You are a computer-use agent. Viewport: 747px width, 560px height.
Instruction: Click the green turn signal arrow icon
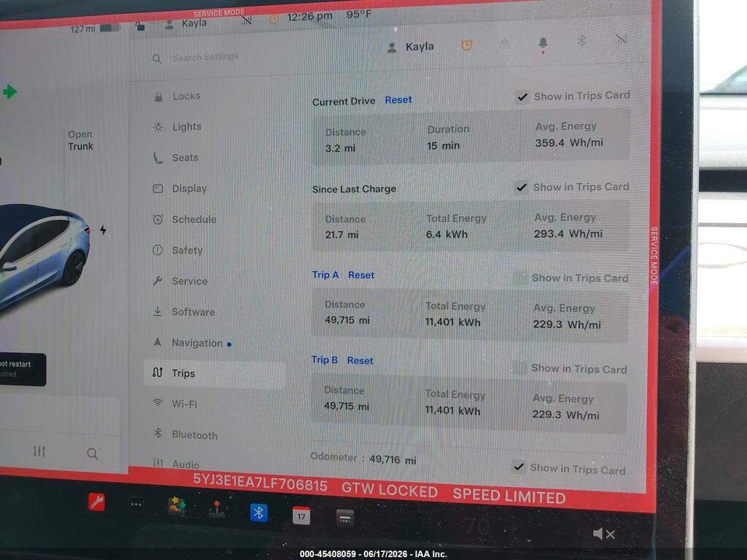coord(9,91)
